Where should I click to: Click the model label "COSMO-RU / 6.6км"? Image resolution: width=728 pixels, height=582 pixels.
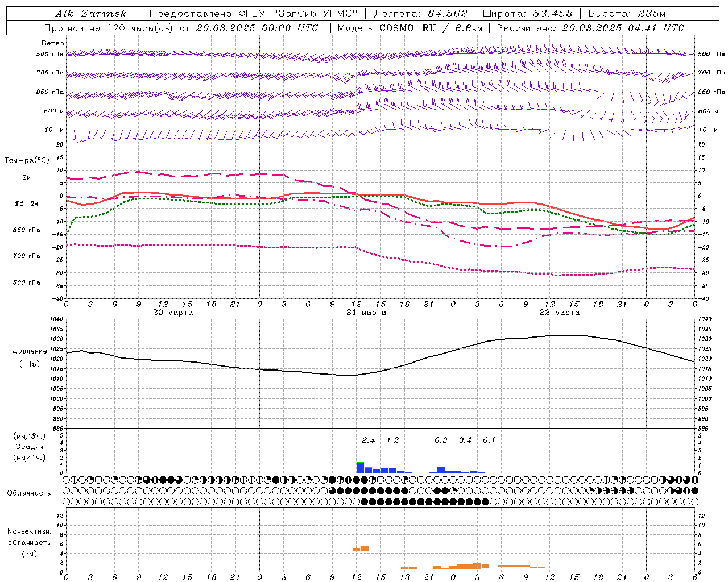coord(431,28)
